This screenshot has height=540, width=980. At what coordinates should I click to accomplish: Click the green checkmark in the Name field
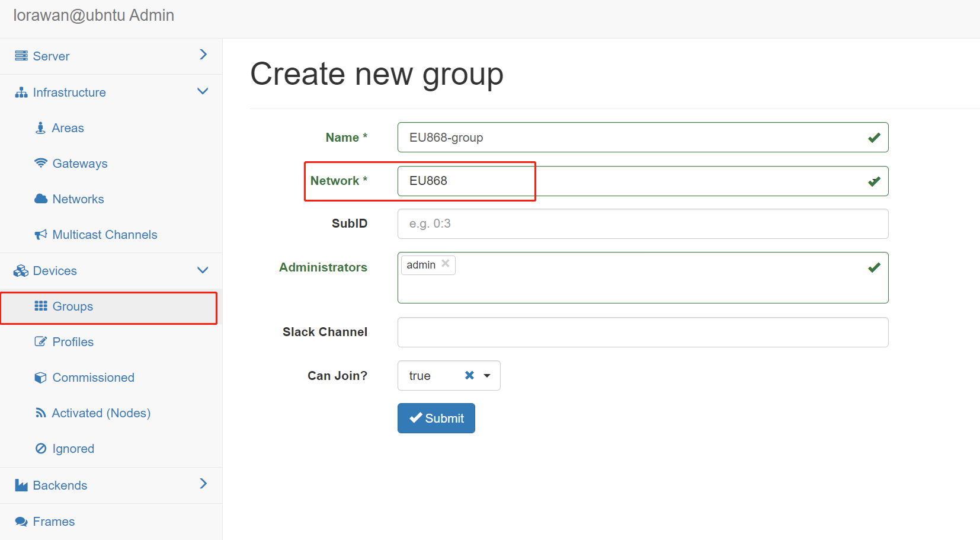tap(874, 138)
